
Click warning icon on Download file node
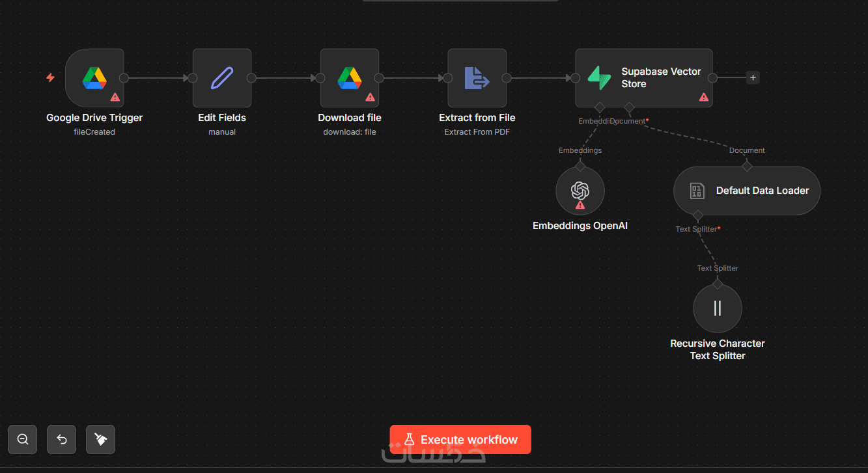[371, 97]
